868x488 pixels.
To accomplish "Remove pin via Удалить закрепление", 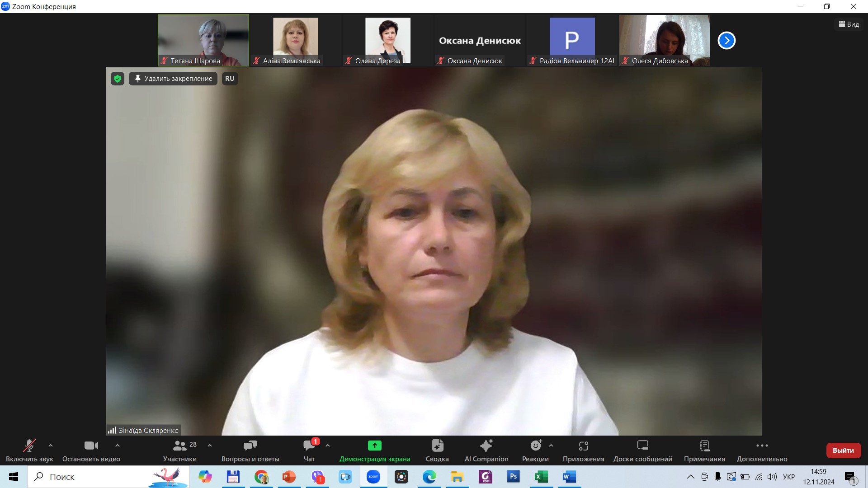I will click(x=173, y=79).
